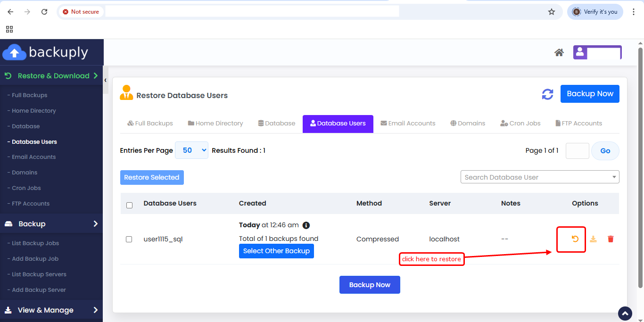Open the Entries Per Page dropdown
Screen dimensions: 644x322
pos(191,150)
